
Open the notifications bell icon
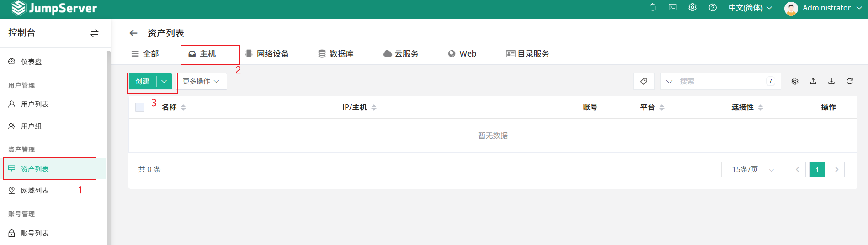pos(652,7)
